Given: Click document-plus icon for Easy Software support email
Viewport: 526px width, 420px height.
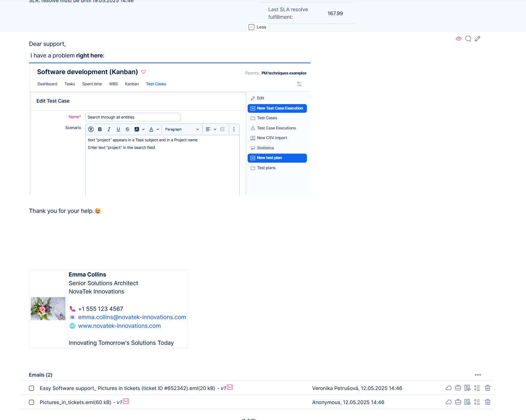Looking at the screenshot, I should (467, 388).
